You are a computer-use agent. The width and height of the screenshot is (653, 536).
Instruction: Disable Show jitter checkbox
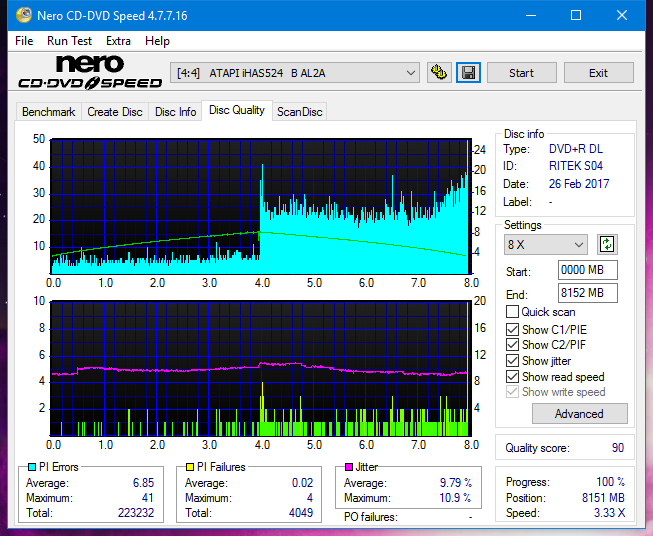tap(512, 361)
